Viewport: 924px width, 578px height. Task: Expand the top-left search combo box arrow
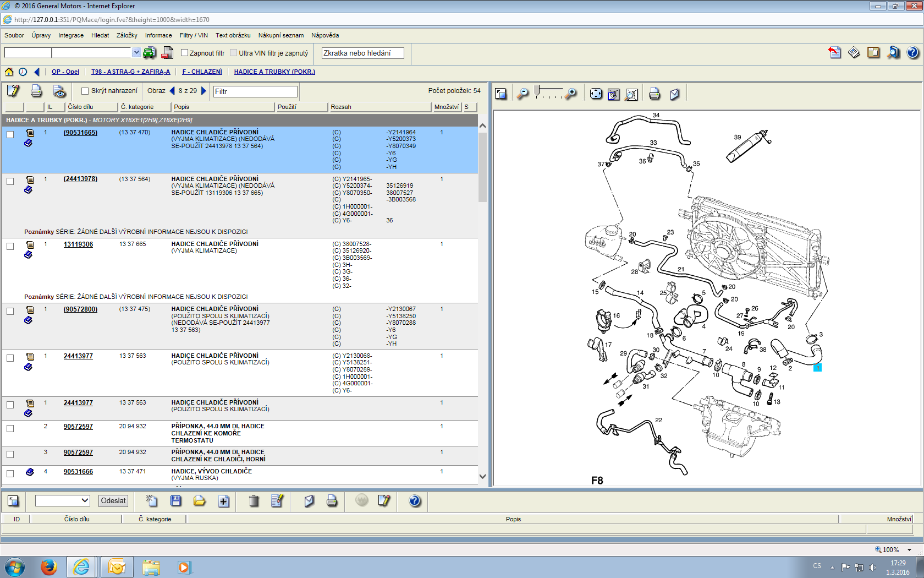(x=136, y=52)
